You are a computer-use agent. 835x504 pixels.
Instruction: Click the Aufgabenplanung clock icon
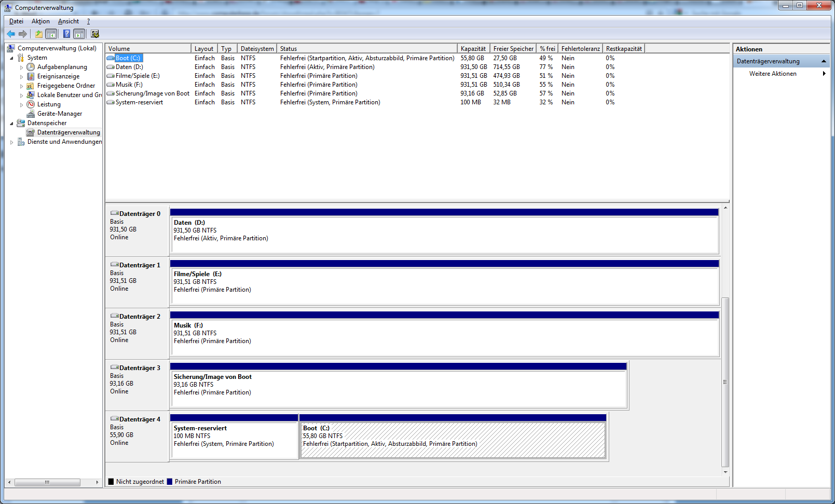pyautogui.click(x=31, y=67)
